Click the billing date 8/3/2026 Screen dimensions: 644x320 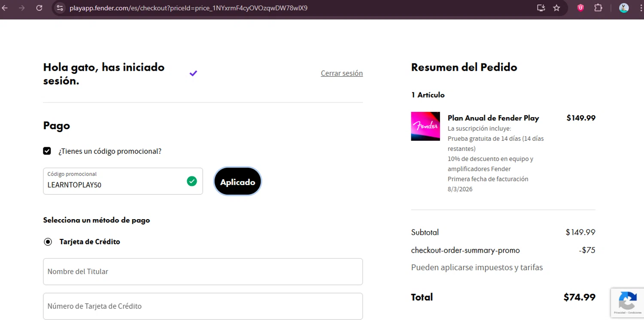460,189
